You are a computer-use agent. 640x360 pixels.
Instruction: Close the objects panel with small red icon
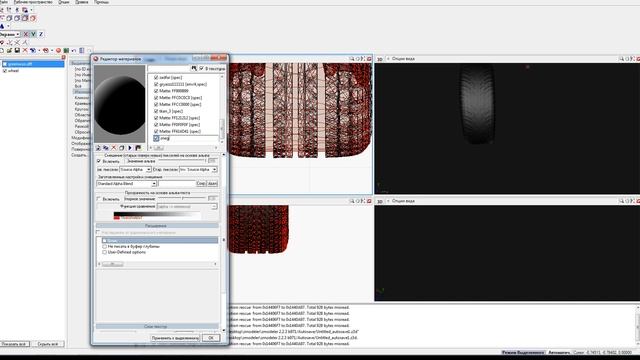coord(63,57)
